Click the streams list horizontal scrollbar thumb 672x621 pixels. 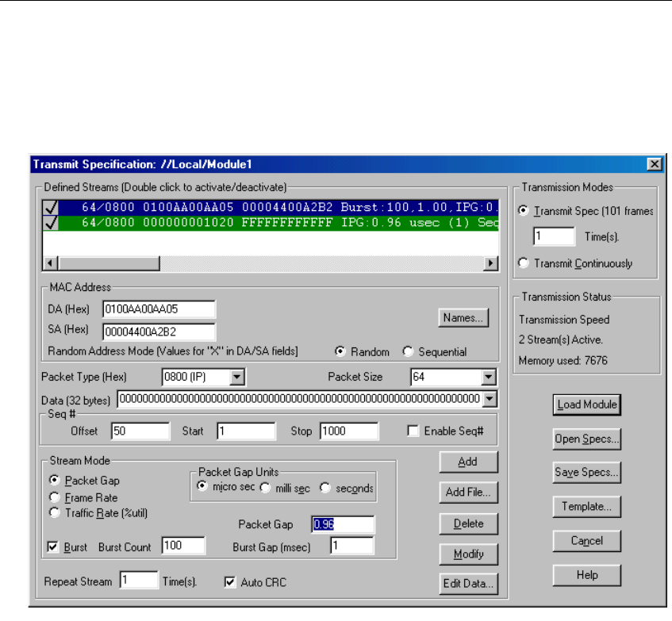(109, 263)
